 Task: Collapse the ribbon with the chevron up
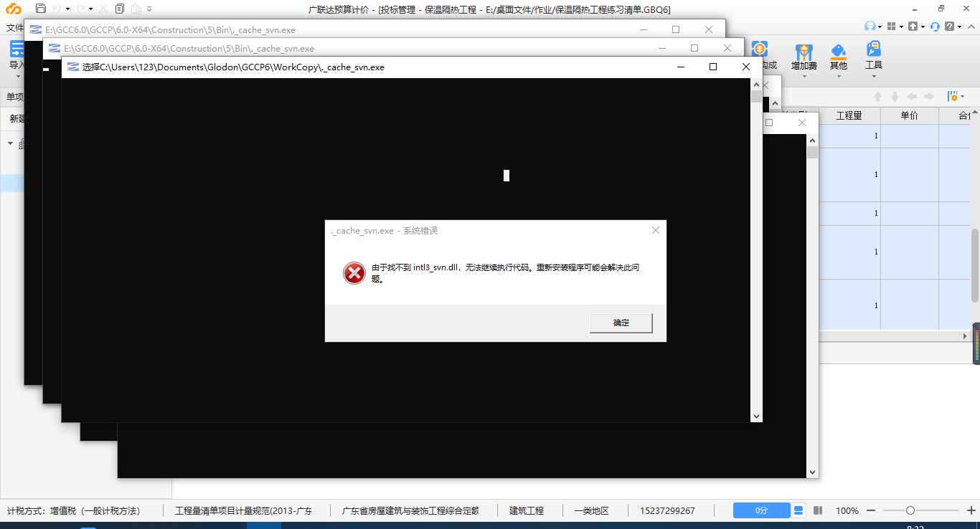[x=971, y=27]
